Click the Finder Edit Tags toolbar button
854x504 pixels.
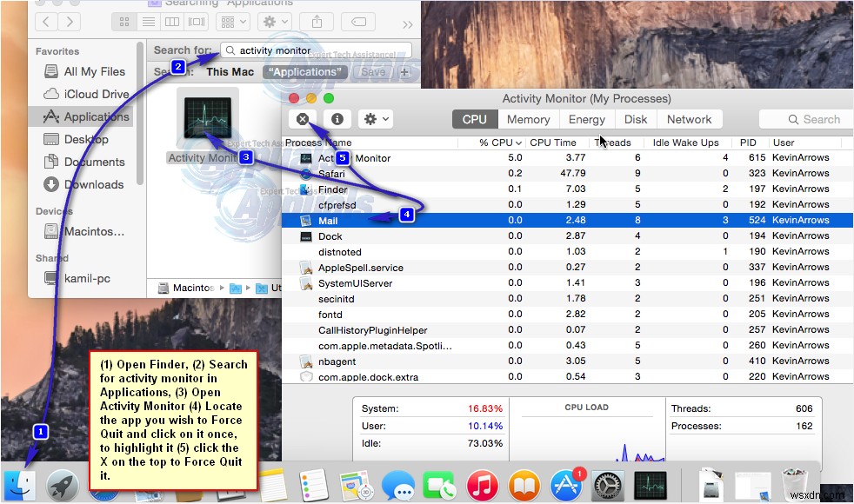pos(358,22)
